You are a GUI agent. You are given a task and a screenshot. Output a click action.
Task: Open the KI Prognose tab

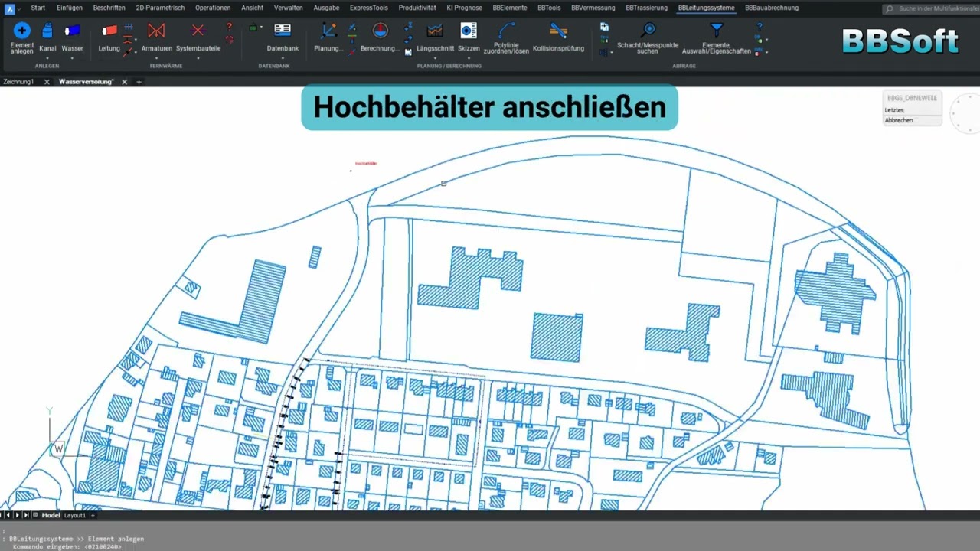pos(465,8)
